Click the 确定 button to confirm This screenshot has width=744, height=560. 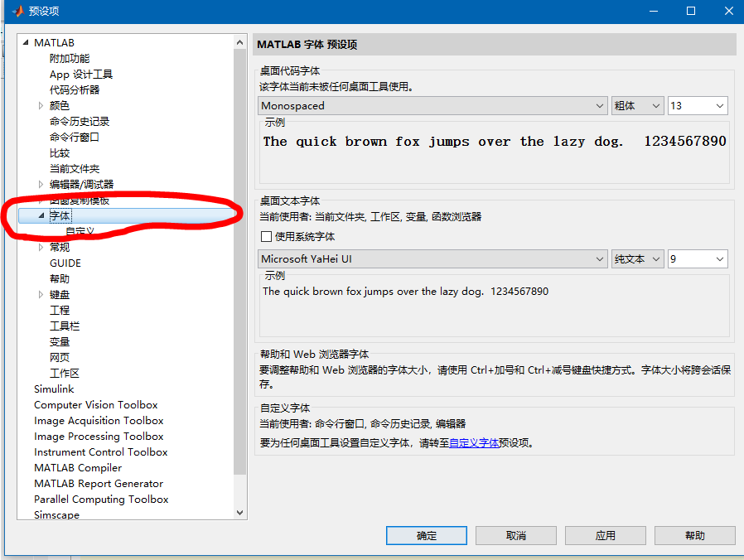[x=426, y=535]
